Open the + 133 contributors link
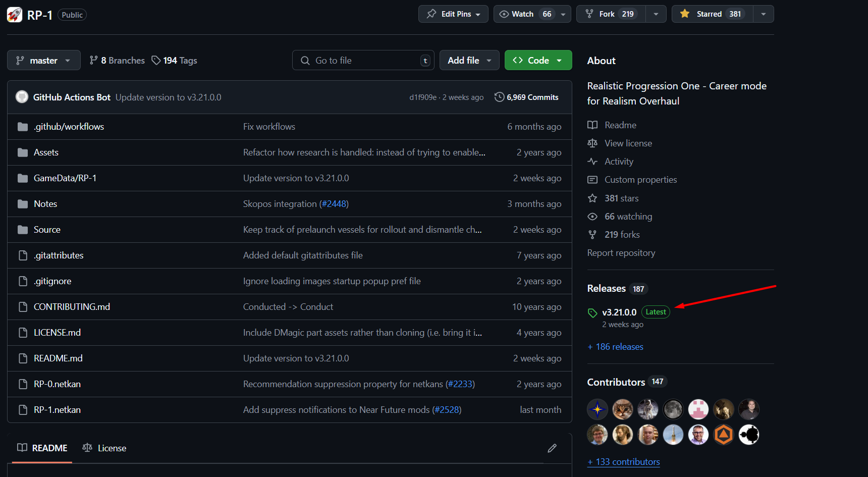Viewport: 868px width, 477px height. pyautogui.click(x=624, y=462)
